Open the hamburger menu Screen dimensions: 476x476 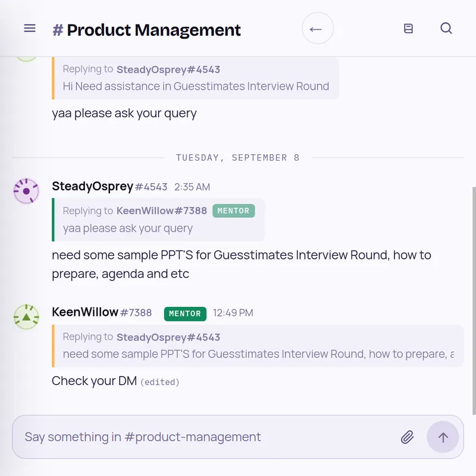[x=30, y=29]
